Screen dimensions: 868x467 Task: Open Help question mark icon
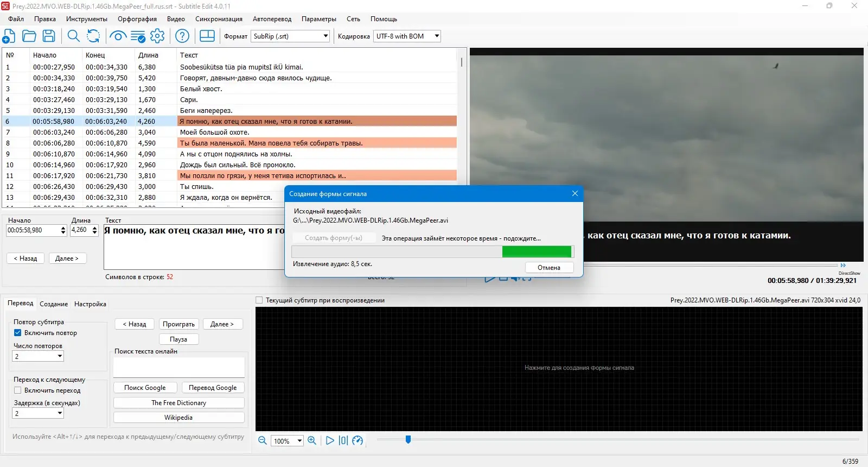pyautogui.click(x=182, y=36)
